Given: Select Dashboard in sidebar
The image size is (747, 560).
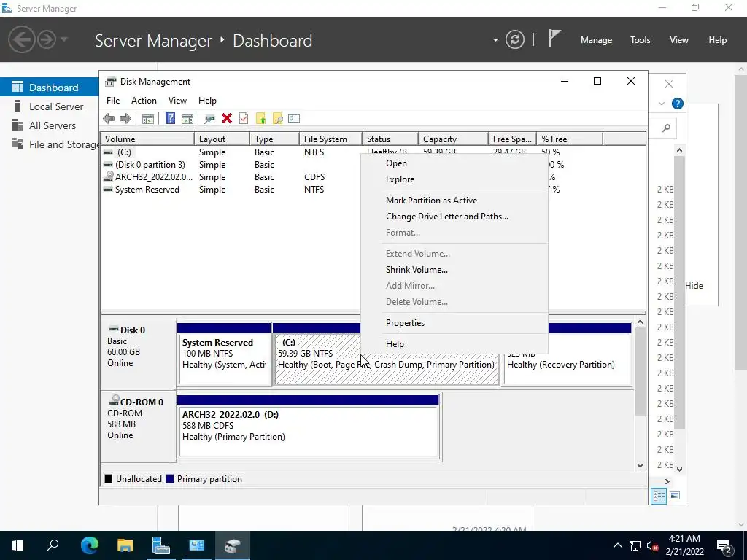Looking at the screenshot, I should coord(50,87).
